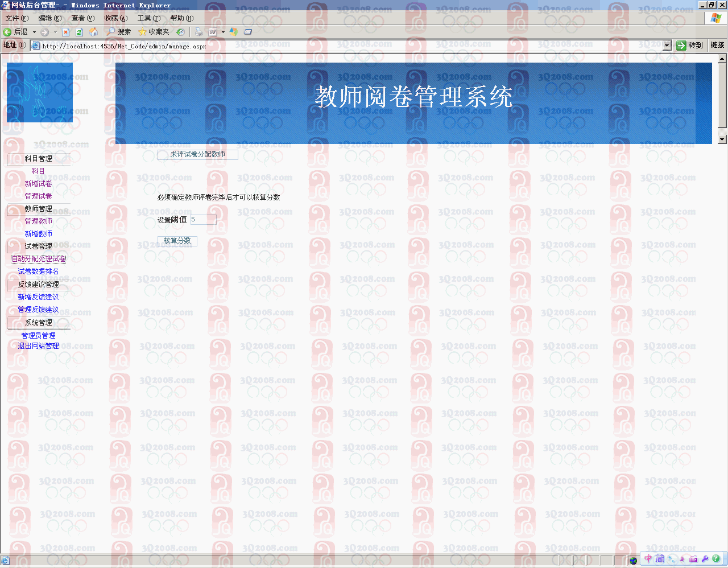Open 新增反馈建议 sidebar link
728x568 pixels.
(38, 297)
